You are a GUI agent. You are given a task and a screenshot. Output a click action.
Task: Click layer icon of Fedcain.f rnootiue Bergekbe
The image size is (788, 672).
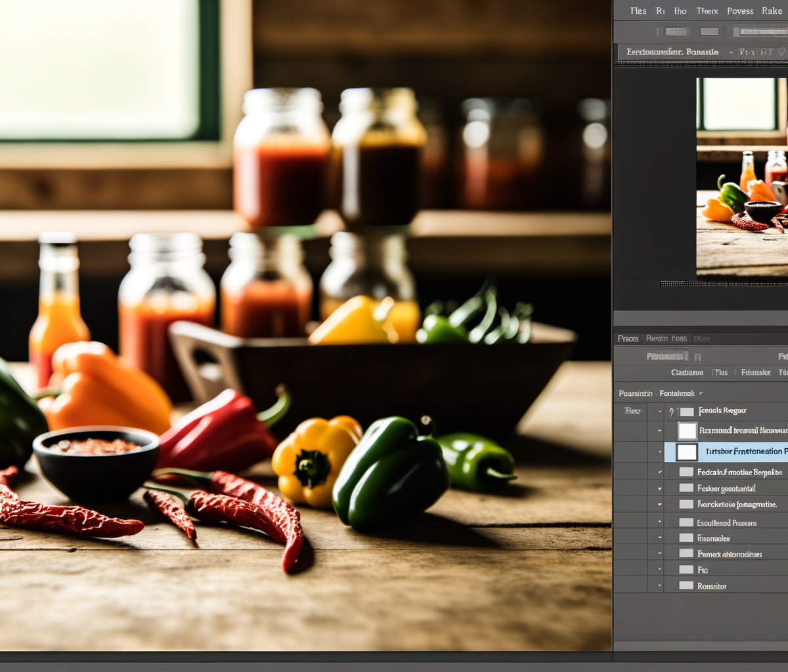pos(686,472)
